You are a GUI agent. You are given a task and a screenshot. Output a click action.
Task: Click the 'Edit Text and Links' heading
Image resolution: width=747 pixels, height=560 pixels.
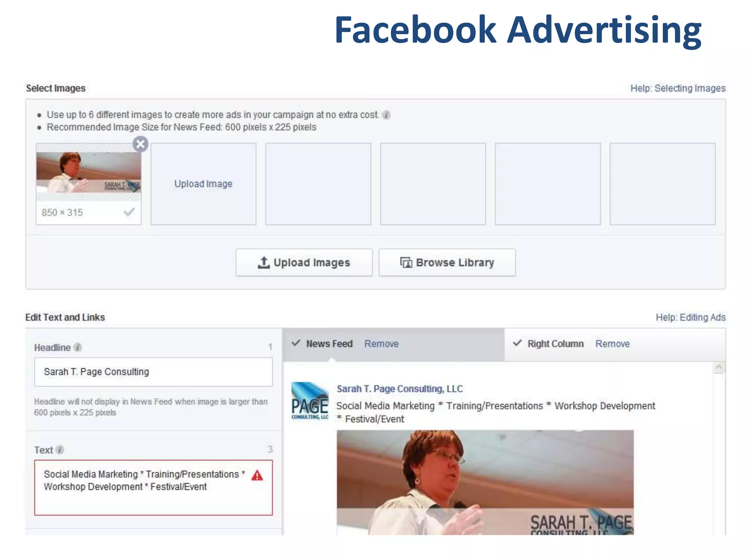pyautogui.click(x=65, y=317)
